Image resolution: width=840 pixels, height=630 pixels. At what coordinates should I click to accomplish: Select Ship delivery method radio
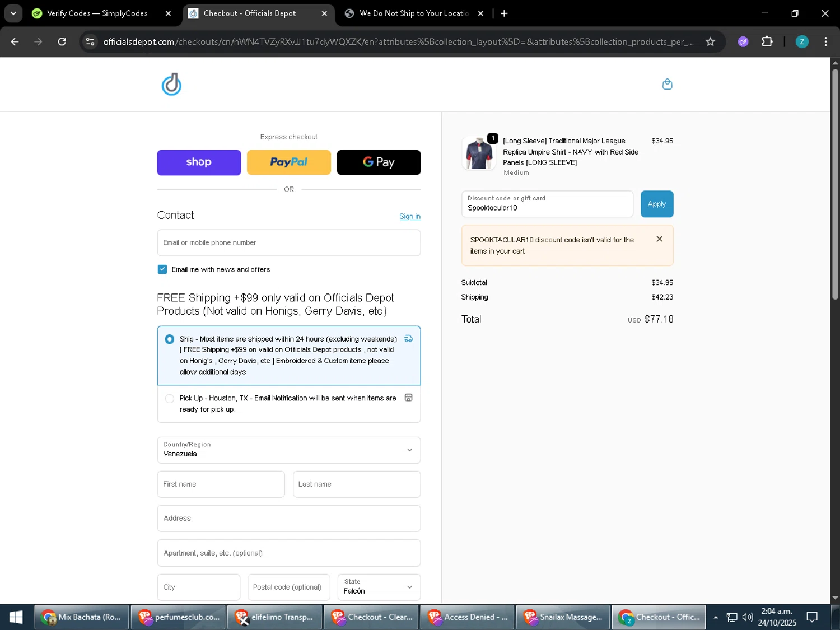pos(169,339)
